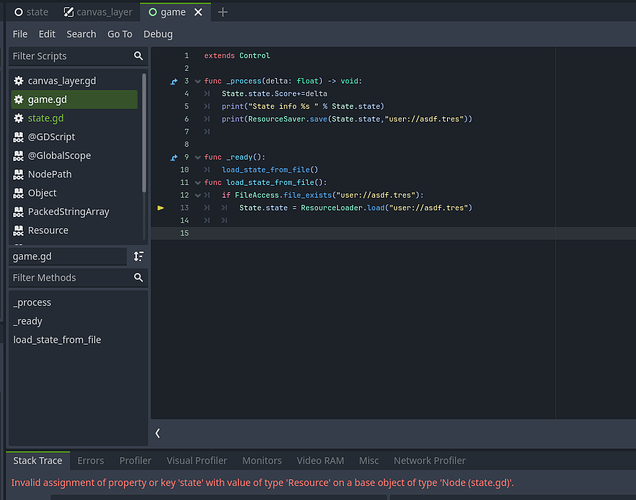Open the Debug menu
This screenshot has height=500, width=636.
(x=158, y=34)
